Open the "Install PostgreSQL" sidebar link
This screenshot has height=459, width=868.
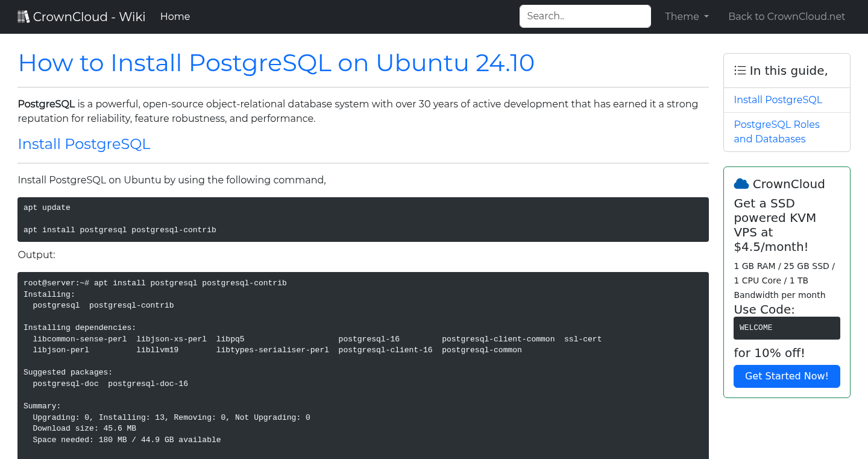(778, 100)
